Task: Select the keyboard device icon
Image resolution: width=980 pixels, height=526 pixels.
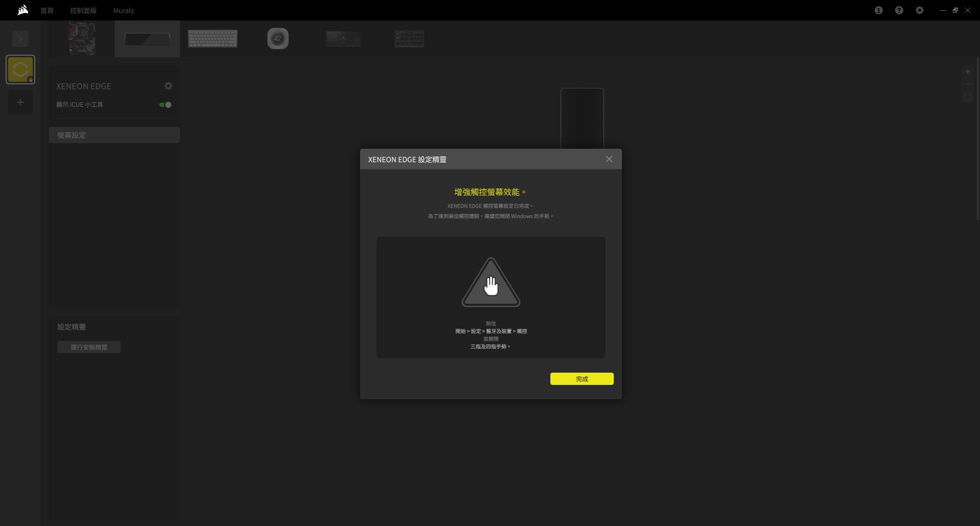Action: (213, 39)
